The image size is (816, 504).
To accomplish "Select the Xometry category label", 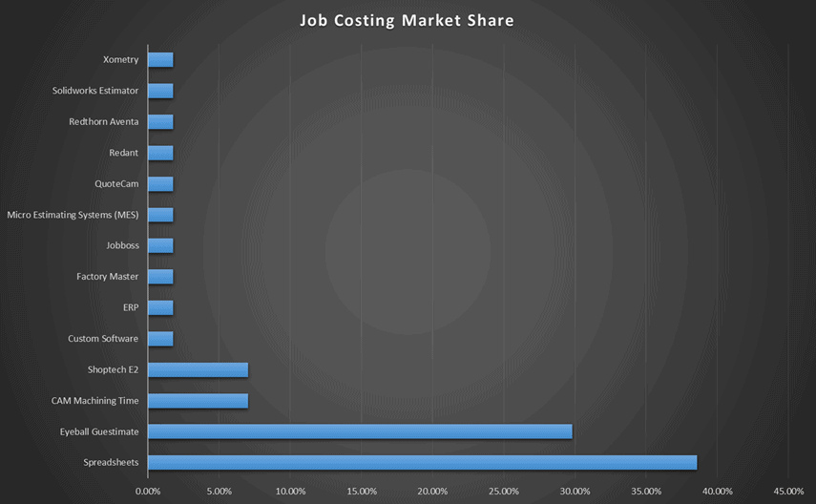I will (x=121, y=60).
